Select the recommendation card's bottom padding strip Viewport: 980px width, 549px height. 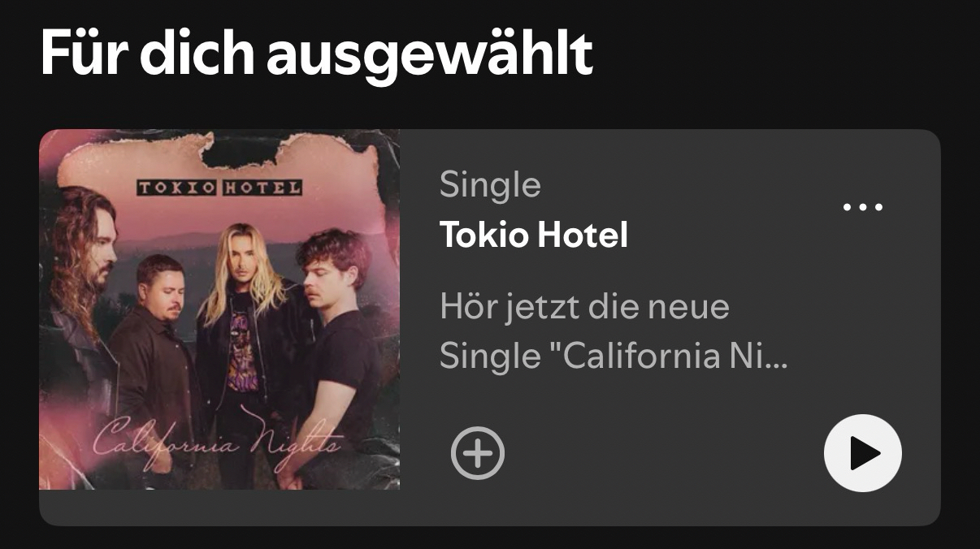[x=490, y=508]
